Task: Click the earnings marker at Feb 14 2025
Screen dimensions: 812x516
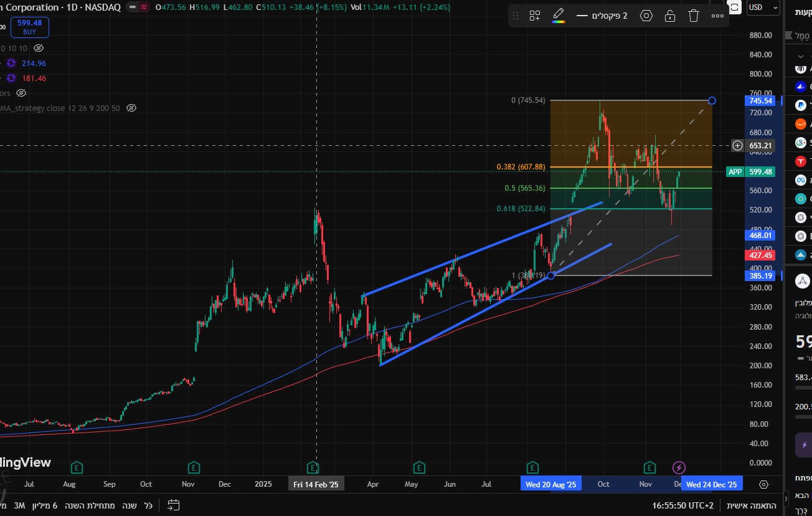Action: coord(313,467)
